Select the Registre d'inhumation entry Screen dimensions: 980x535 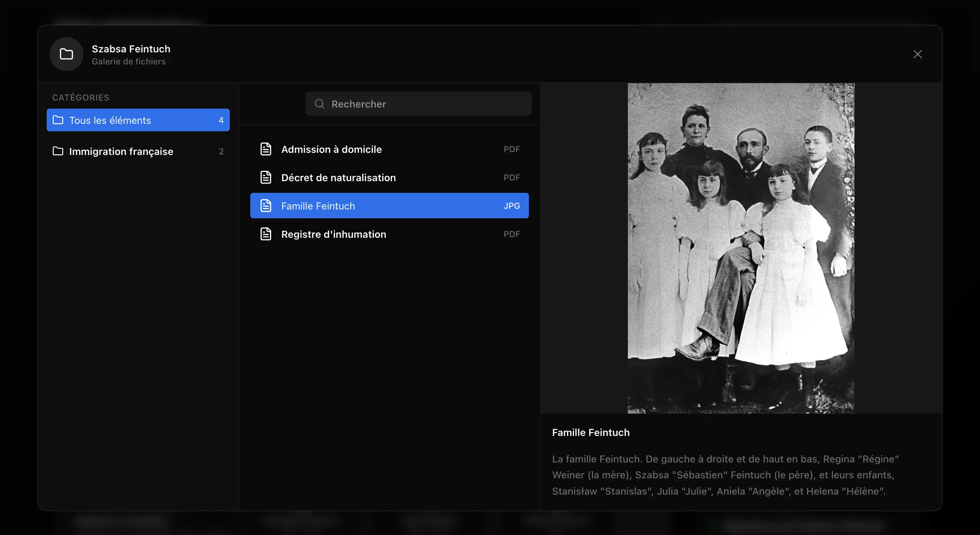[x=334, y=234]
